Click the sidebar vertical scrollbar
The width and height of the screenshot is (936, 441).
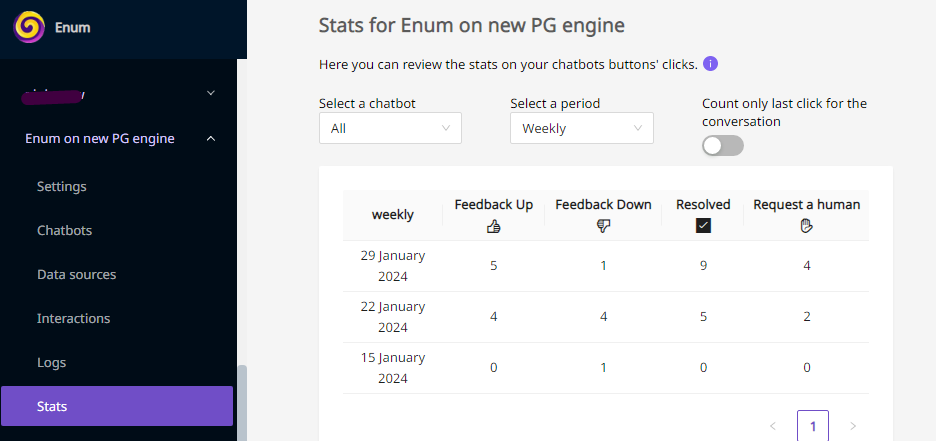coord(242,403)
